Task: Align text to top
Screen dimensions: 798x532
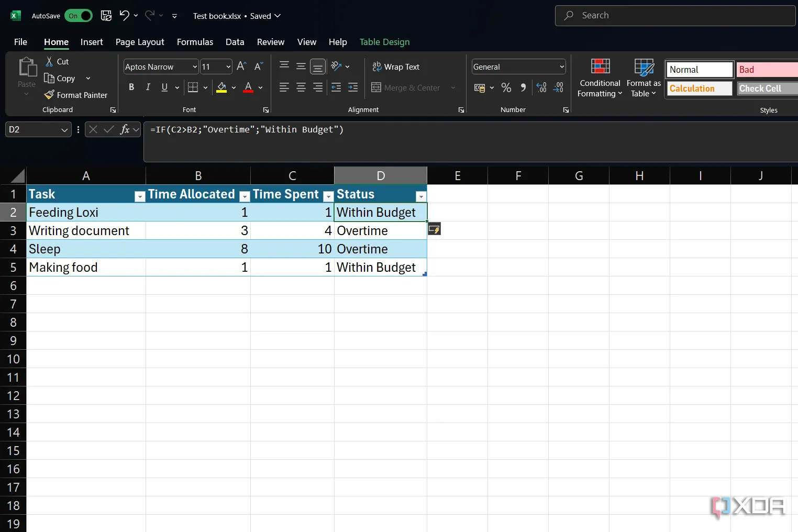Action: point(284,66)
